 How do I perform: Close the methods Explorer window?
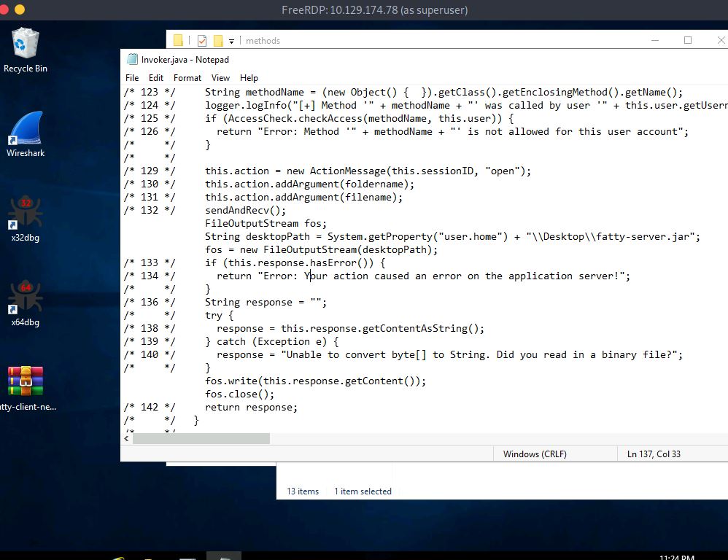pyautogui.click(x=720, y=40)
